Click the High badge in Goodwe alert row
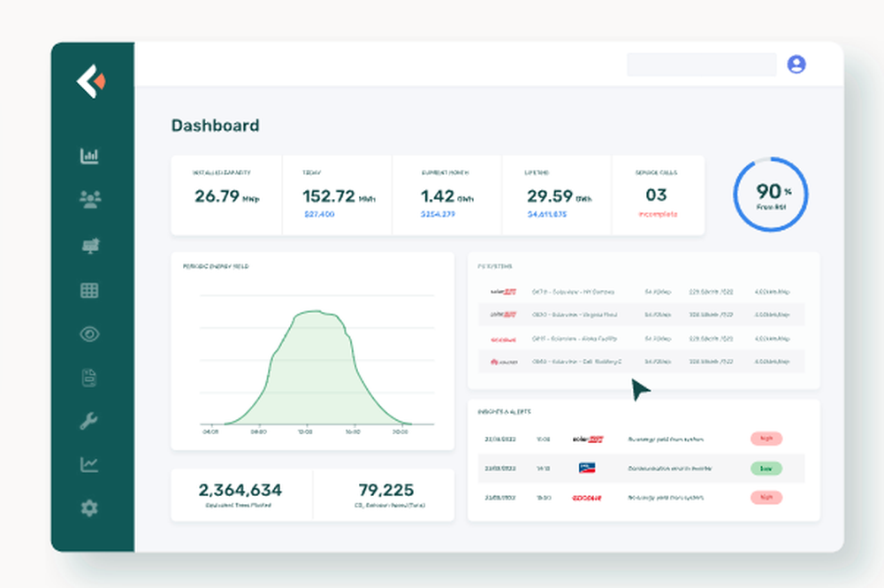The image size is (884, 588). click(766, 498)
